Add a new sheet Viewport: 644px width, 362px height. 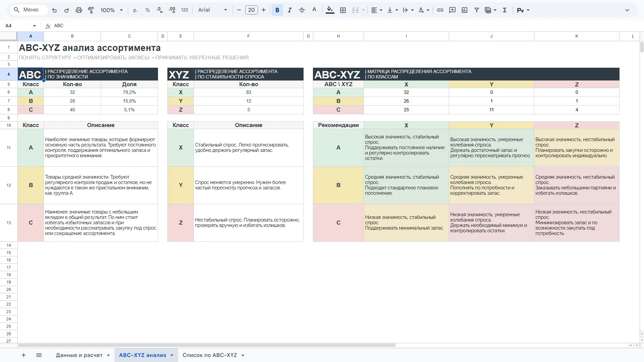click(x=23, y=355)
